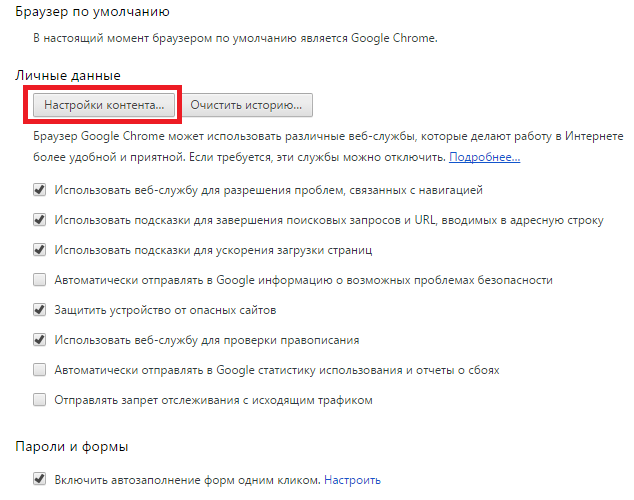Uncheck the spell check web service checkbox
This screenshot has height=500, width=634.
coord(40,340)
